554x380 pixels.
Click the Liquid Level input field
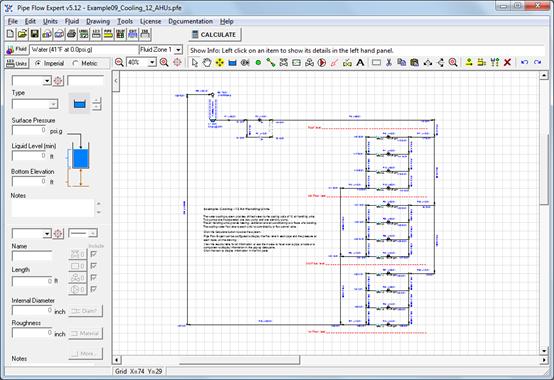pos(29,156)
